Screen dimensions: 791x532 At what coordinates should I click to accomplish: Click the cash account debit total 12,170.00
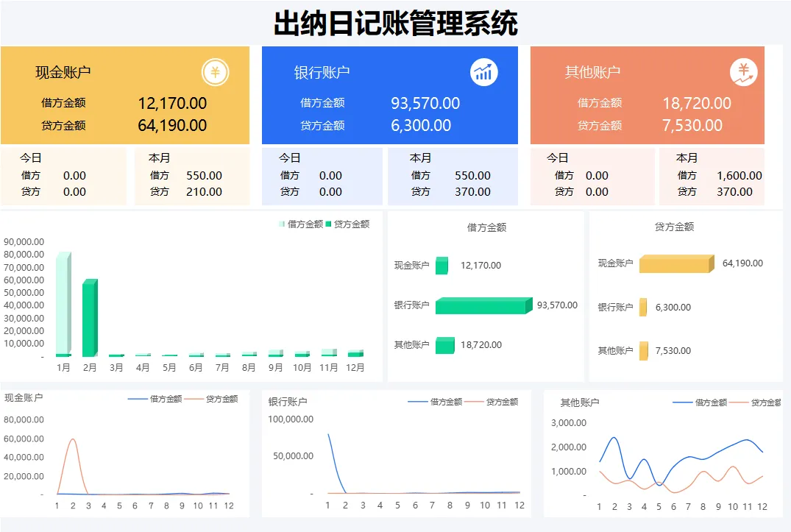[172, 103]
